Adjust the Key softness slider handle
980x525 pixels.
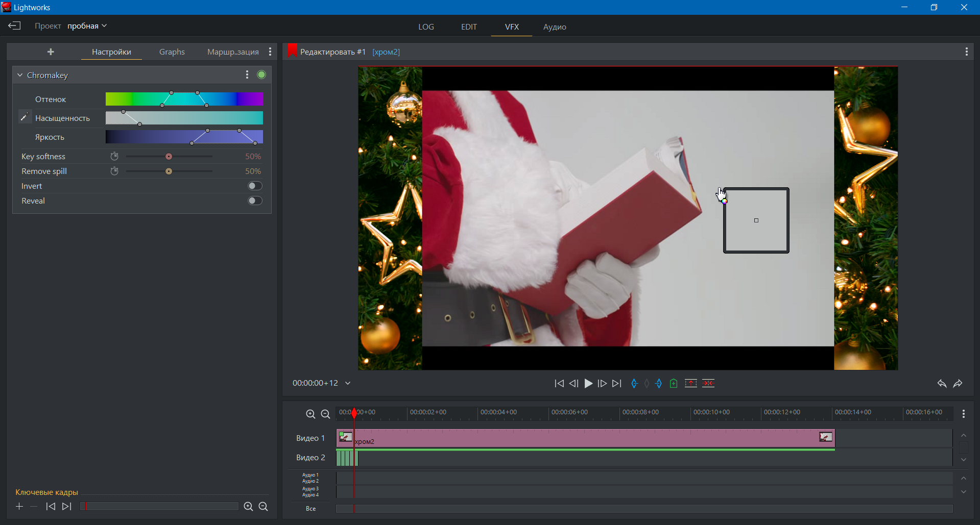(x=169, y=157)
